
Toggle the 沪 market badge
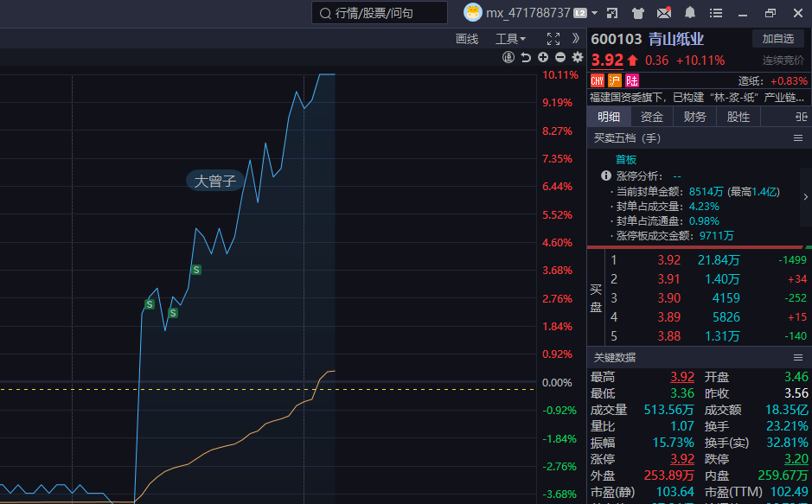click(615, 80)
